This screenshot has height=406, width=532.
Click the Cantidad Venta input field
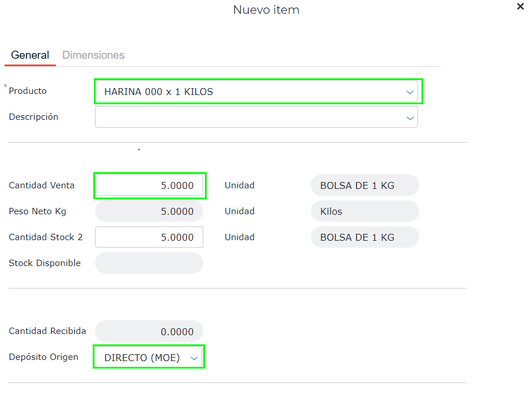coord(149,186)
